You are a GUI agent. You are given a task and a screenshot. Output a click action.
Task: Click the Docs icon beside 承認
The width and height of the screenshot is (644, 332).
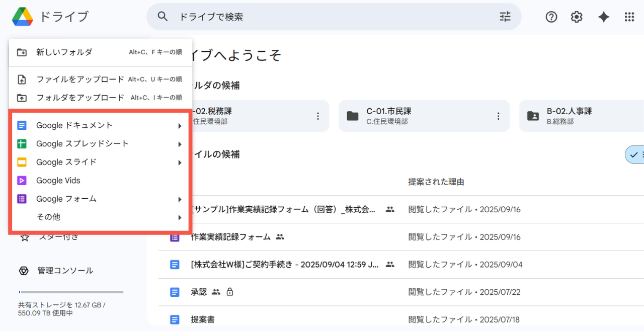pyautogui.click(x=175, y=292)
